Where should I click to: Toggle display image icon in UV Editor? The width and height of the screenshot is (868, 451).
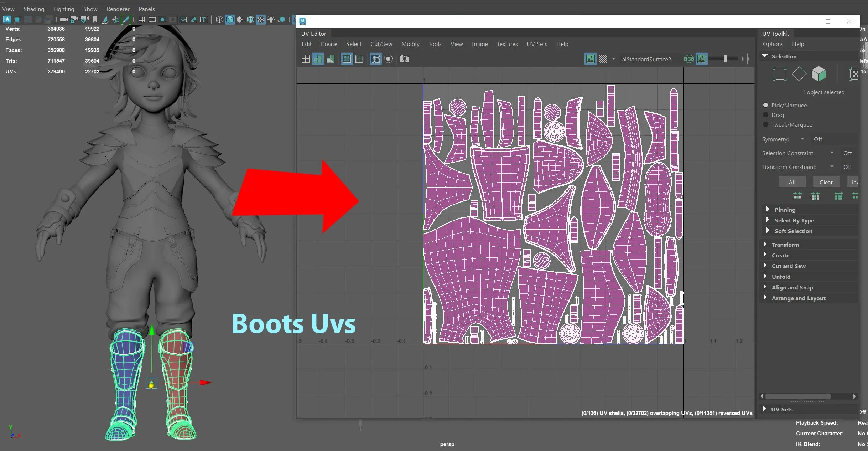[590, 59]
